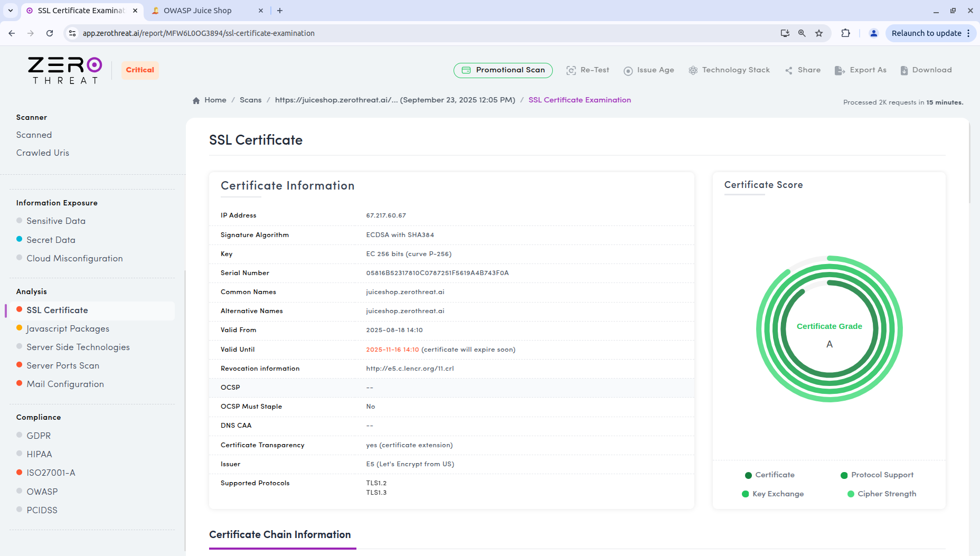Click the ZeroThreat logo

(65, 70)
